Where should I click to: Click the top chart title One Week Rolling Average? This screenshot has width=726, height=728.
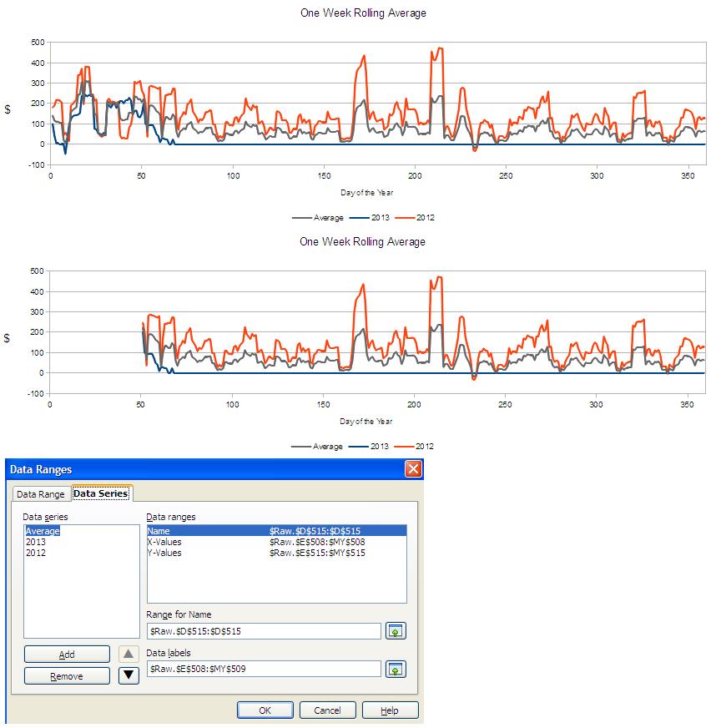click(363, 13)
